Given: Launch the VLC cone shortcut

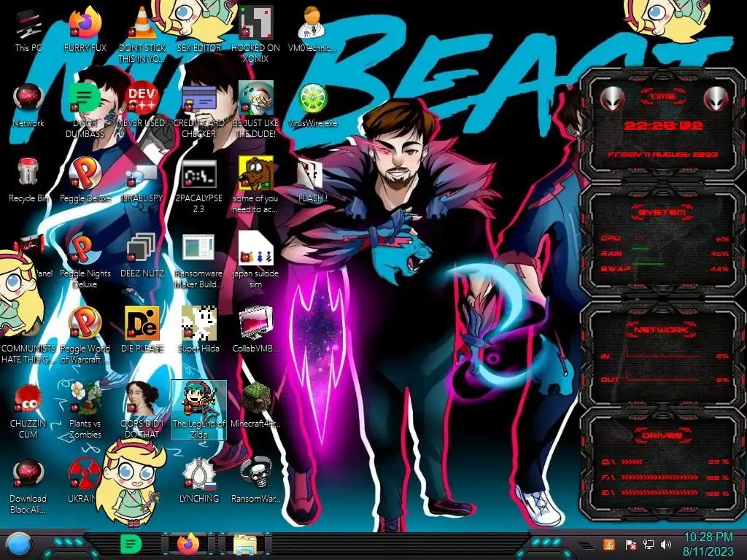Looking at the screenshot, I should [x=142, y=34].
